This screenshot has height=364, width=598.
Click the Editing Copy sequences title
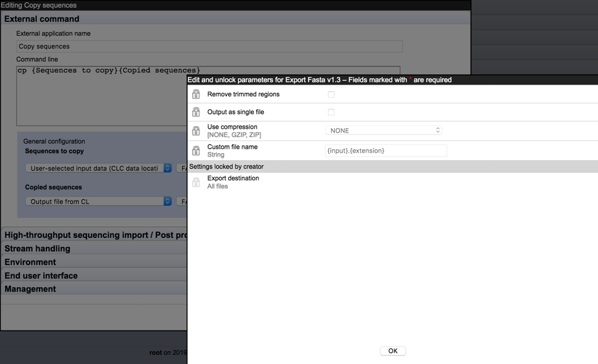[39, 5]
